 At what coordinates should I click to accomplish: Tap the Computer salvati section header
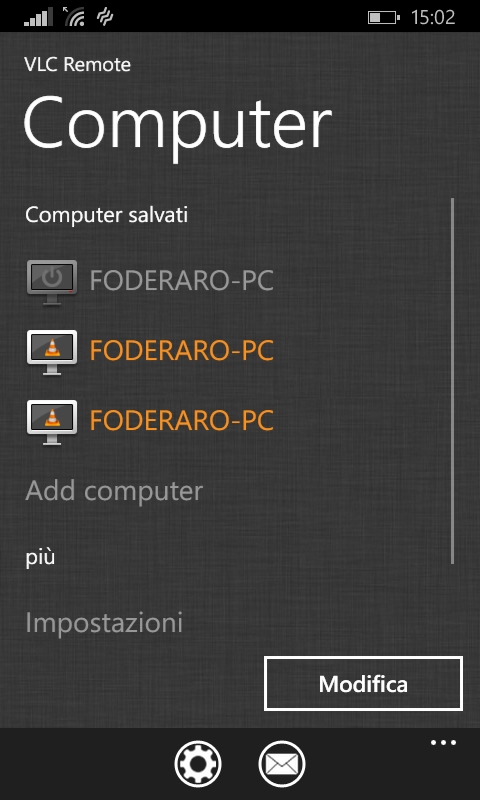107,215
